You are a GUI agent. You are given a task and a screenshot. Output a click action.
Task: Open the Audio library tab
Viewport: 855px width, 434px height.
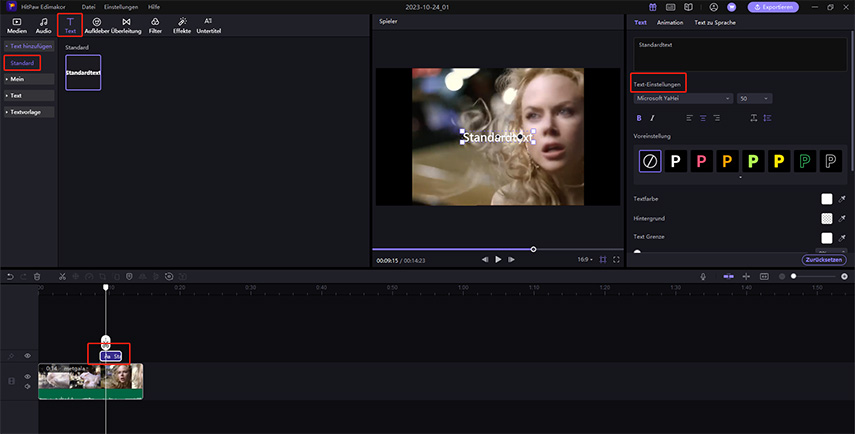(x=43, y=25)
